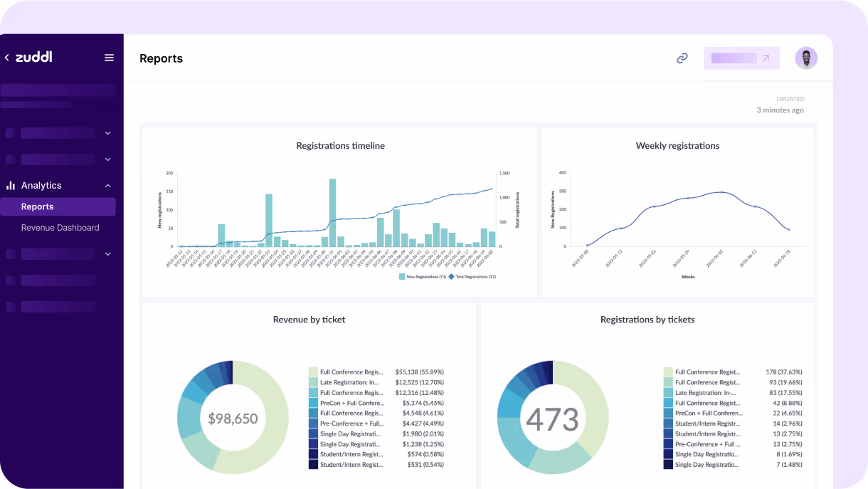Collapse the Analytics section chevron
868x489 pixels.
108,186
